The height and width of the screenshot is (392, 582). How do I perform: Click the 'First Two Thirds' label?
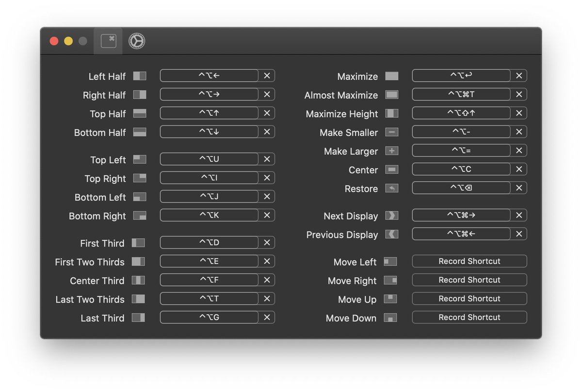tap(90, 262)
